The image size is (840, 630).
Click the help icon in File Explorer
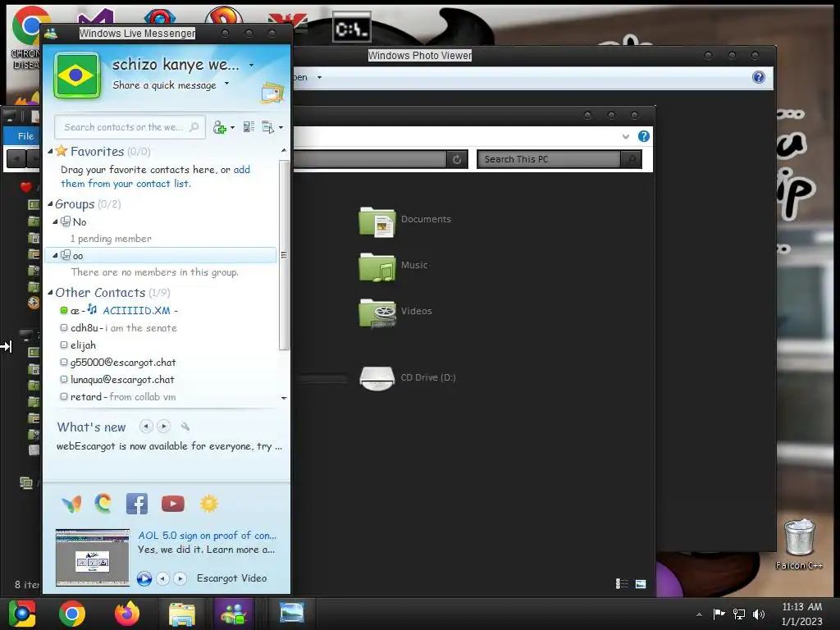click(x=644, y=136)
